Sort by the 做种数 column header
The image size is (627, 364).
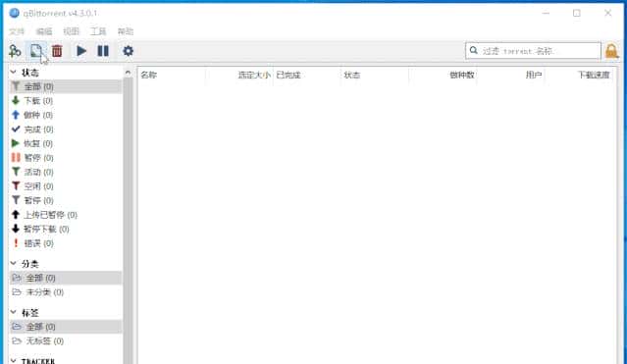pos(443,75)
